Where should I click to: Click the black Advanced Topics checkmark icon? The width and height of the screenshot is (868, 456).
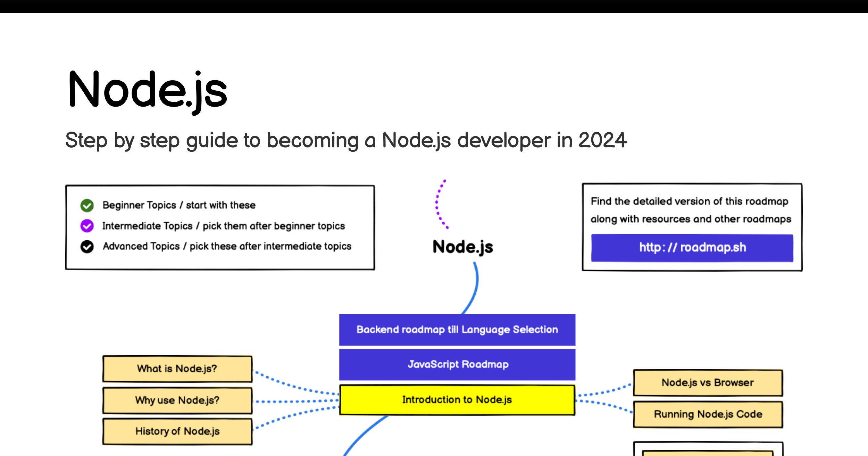coord(87,247)
